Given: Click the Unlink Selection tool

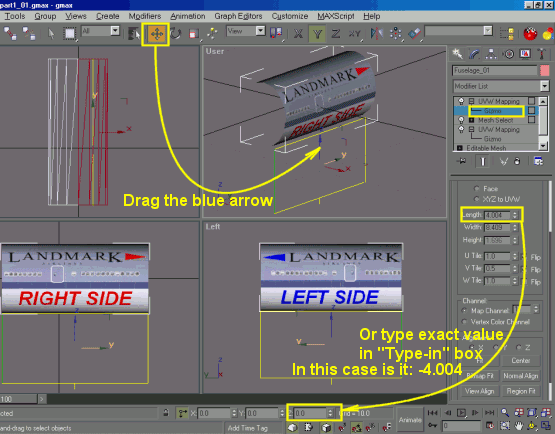Looking at the screenshot, I should click(x=29, y=34).
